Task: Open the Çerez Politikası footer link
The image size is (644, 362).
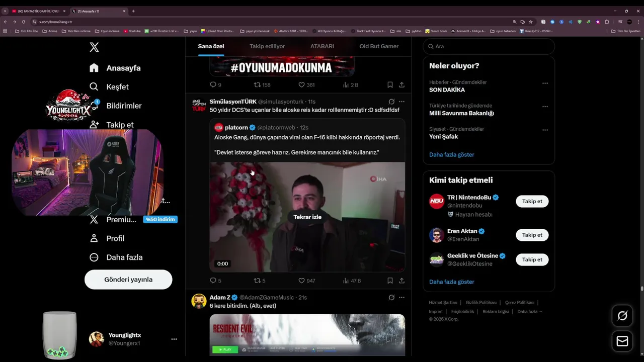Action: tap(520, 303)
